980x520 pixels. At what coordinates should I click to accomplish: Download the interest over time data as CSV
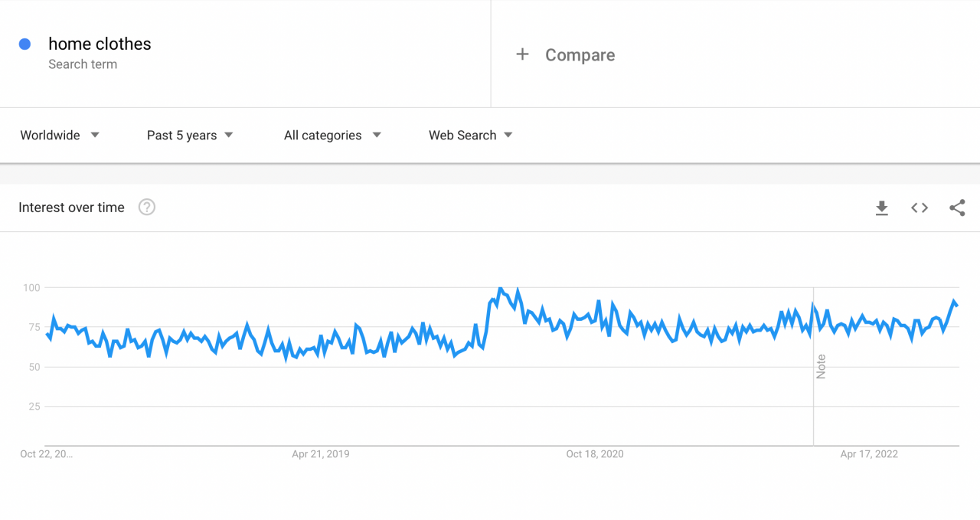tap(881, 208)
